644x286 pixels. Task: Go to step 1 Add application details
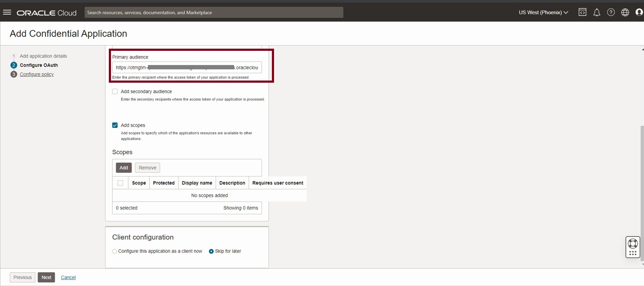43,56
